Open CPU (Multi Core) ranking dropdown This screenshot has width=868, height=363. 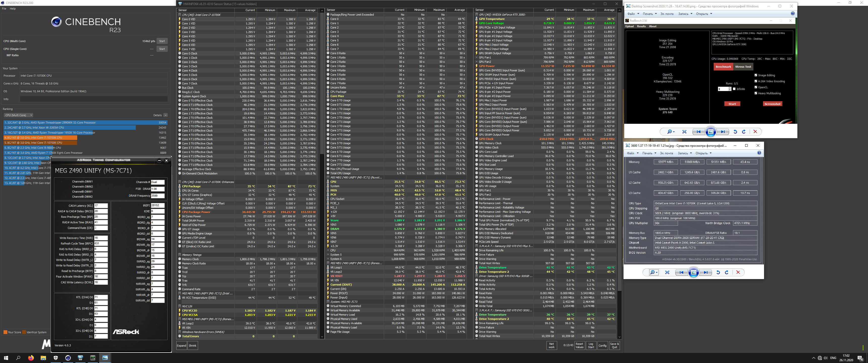(18, 115)
